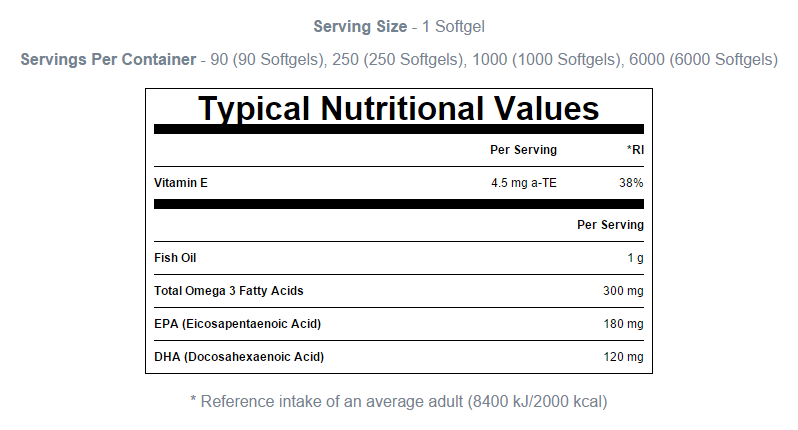Click the Serving Size label

(x=360, y=26)
